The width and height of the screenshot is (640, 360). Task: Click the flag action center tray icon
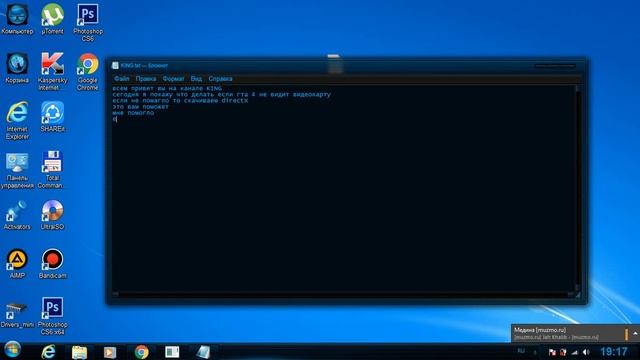tap(552, 352)
